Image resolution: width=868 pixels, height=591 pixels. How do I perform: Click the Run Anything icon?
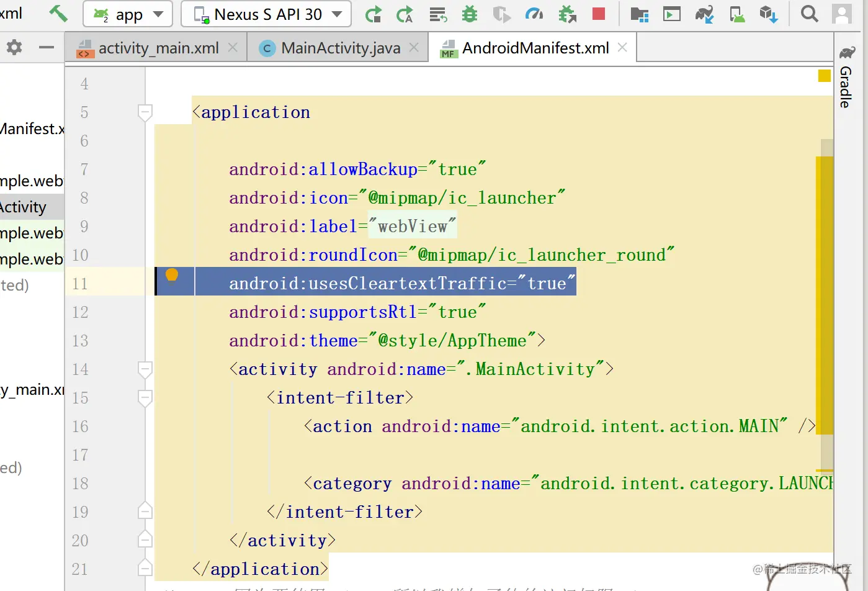tap(672, 14)
